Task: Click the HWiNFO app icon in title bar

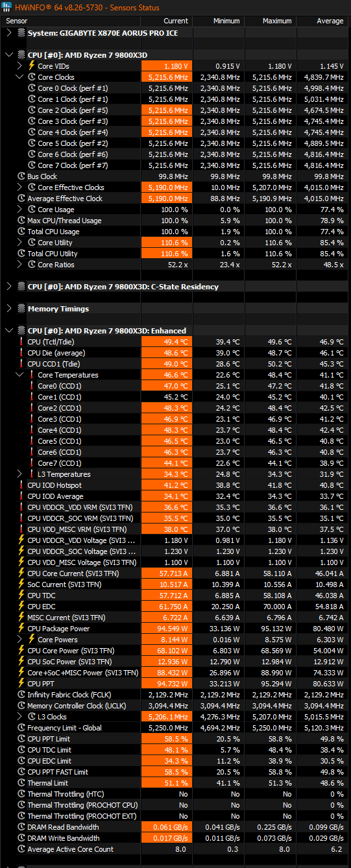Action: coord(7,7)
